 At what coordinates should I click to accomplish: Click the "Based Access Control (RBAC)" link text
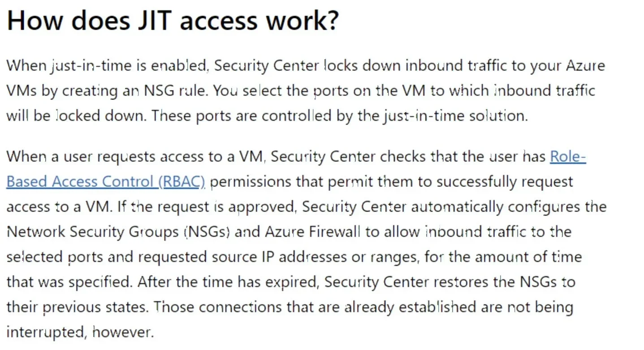click(105, 181)
